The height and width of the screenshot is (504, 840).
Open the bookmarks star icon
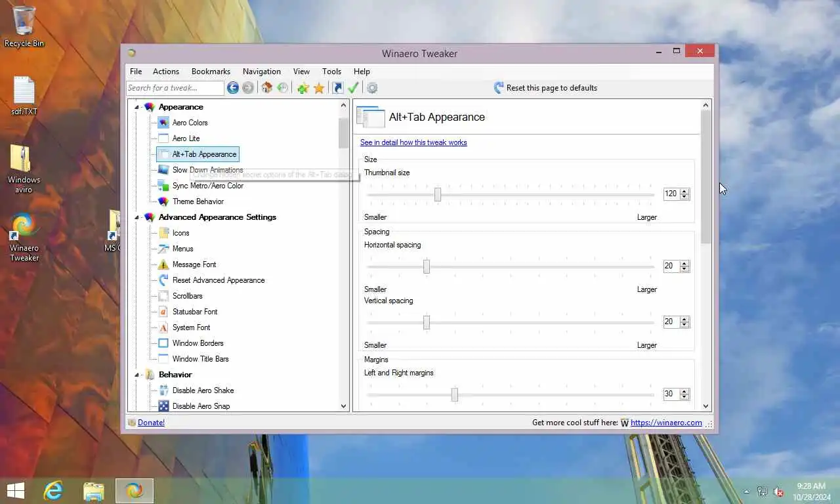coord(319,88)
